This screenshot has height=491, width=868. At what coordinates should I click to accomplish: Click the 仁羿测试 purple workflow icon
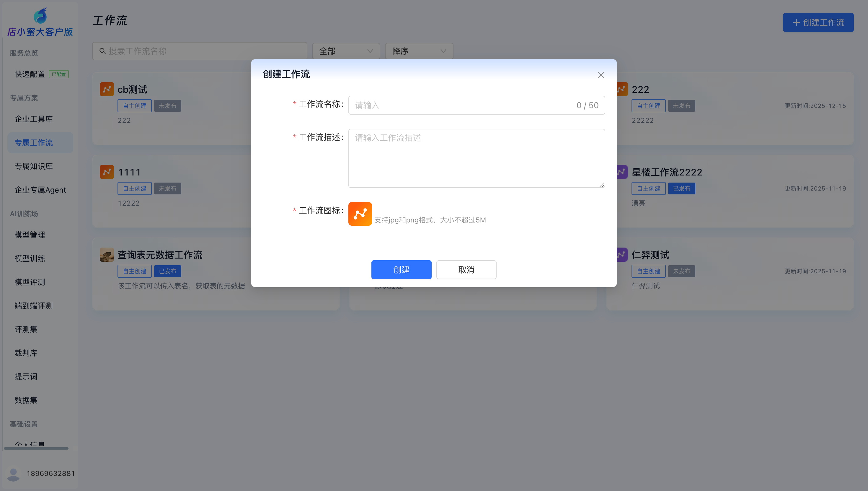(x=622, y=255)
